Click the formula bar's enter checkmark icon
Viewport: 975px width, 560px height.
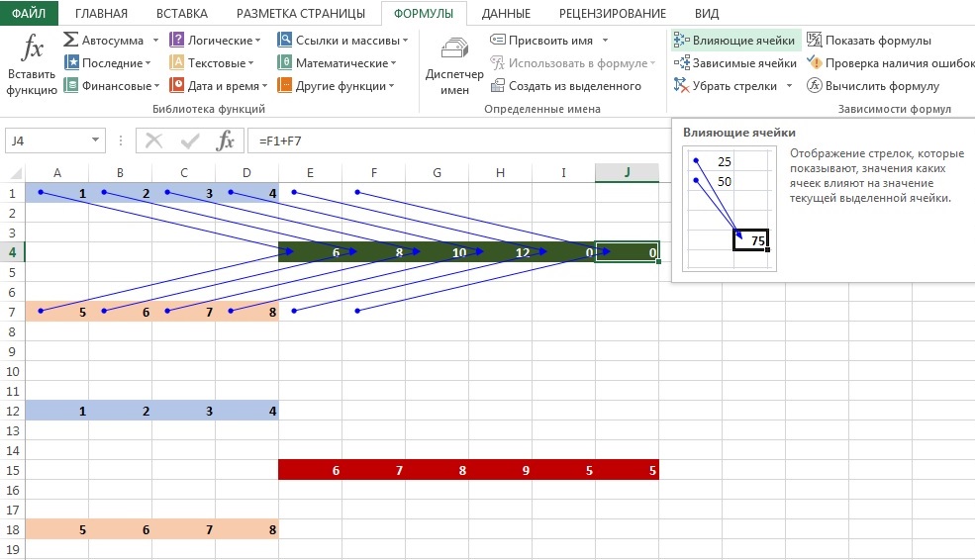click(190, 140)
